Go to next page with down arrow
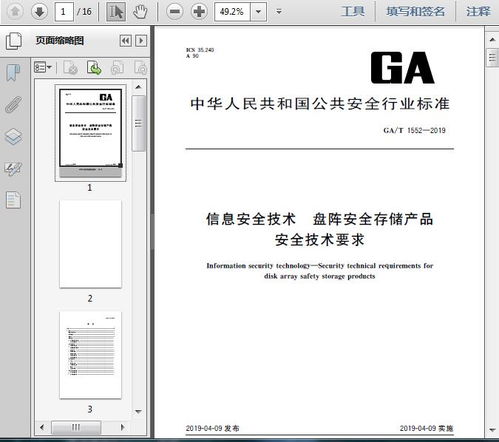The image size is (499, 442). tap(39, 12)
